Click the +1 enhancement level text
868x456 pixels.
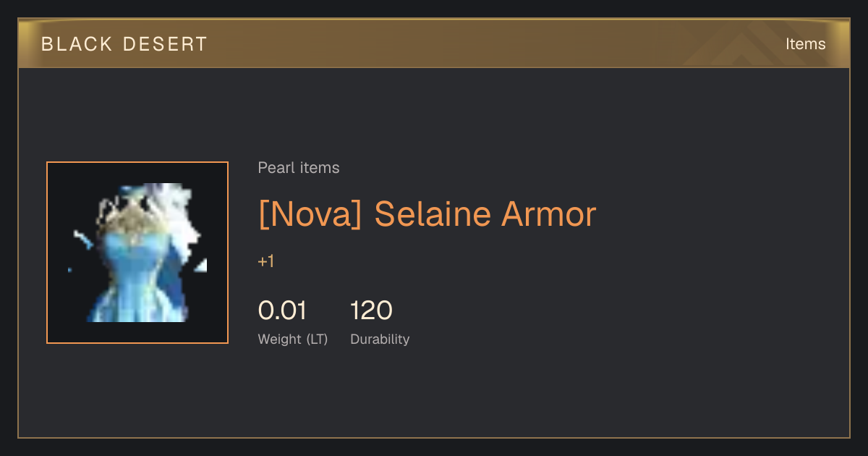266,261
